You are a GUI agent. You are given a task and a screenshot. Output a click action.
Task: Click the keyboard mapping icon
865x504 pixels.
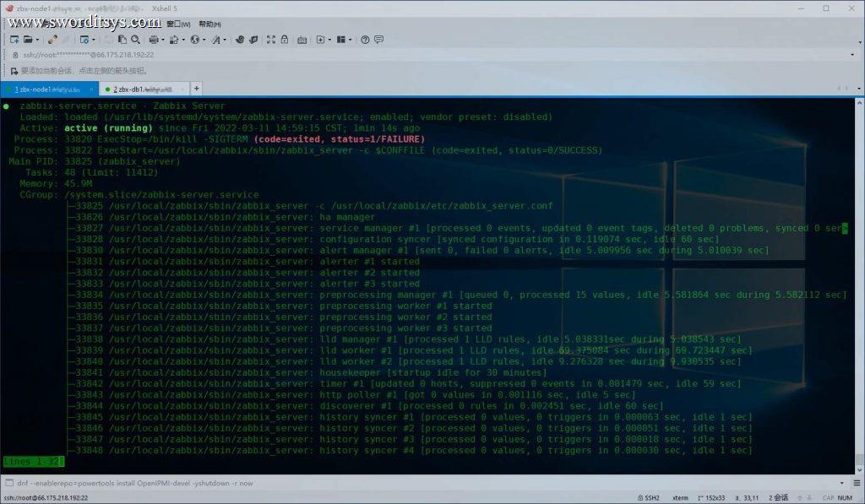click(302, 40)
